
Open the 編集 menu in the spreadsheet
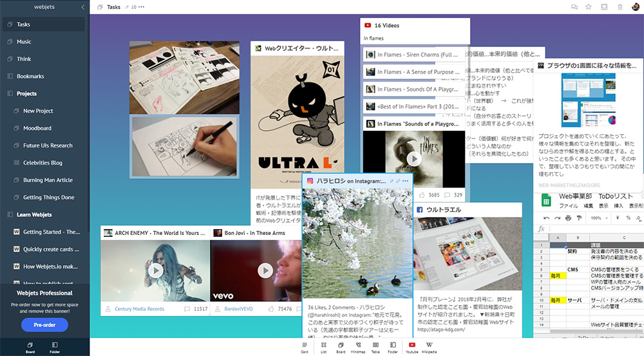(x=589, y=206)
